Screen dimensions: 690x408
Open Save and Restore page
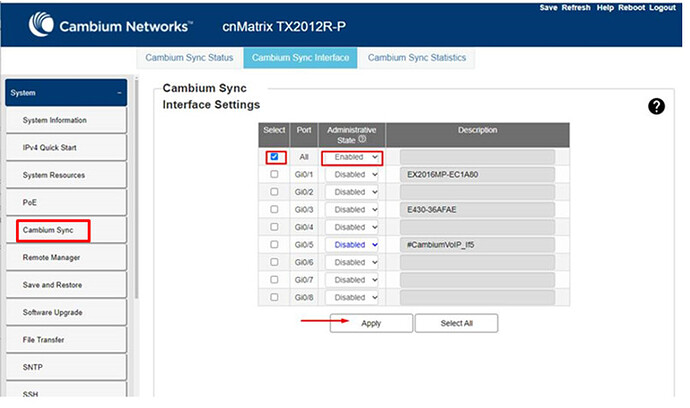66,285
